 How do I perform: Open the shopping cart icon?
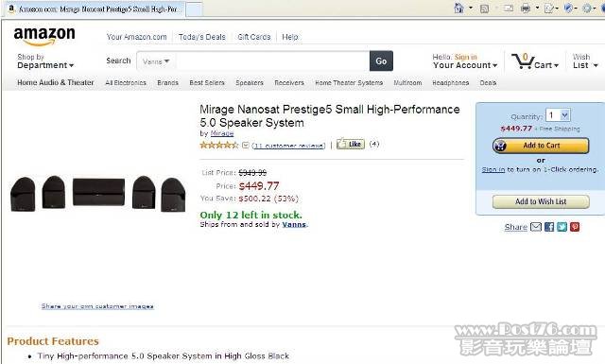[x=523, y=61]
